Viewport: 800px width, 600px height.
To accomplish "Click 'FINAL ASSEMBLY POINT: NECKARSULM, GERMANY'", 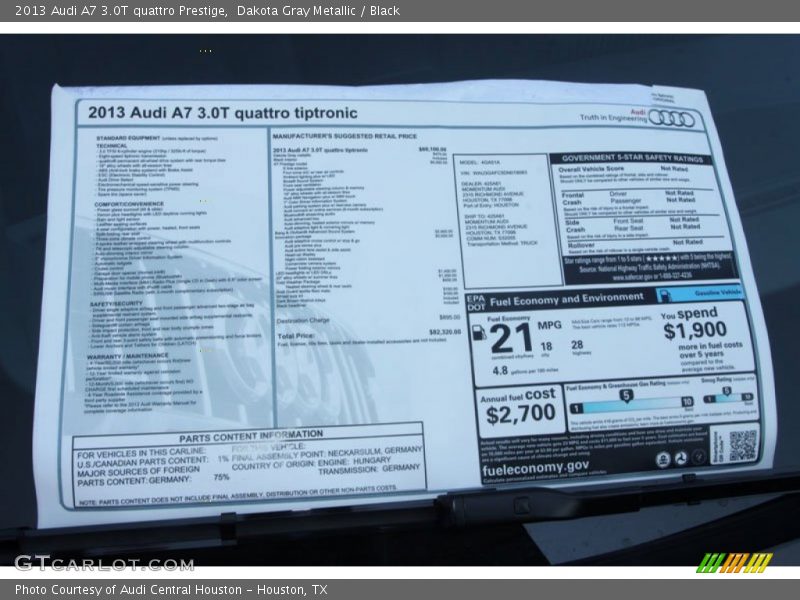I will pos(327,454).
